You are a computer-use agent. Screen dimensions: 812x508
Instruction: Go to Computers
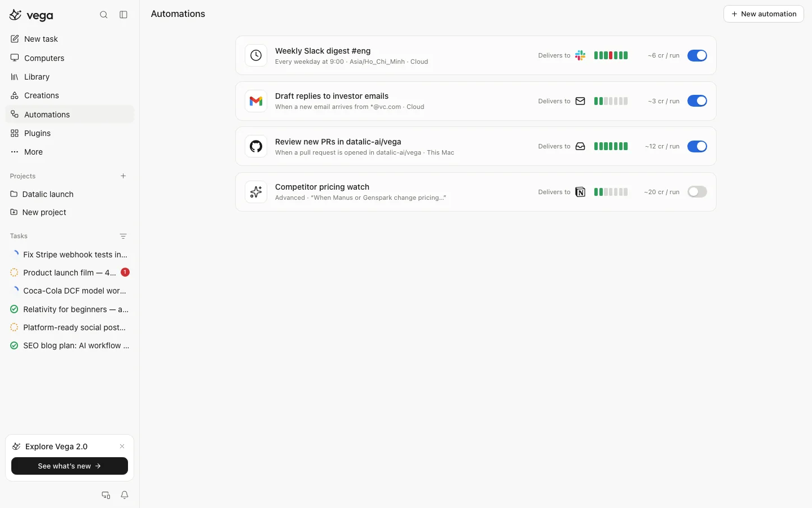tap(70, 58)
